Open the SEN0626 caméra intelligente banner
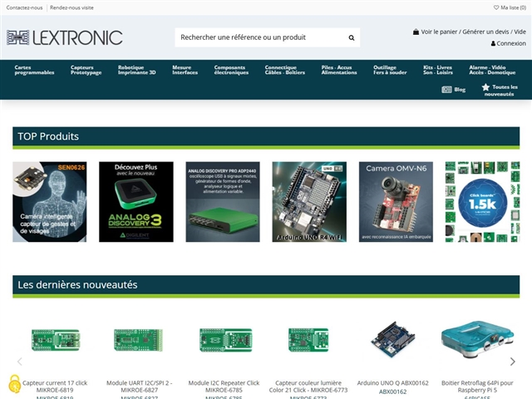 (x=50, y=202)
